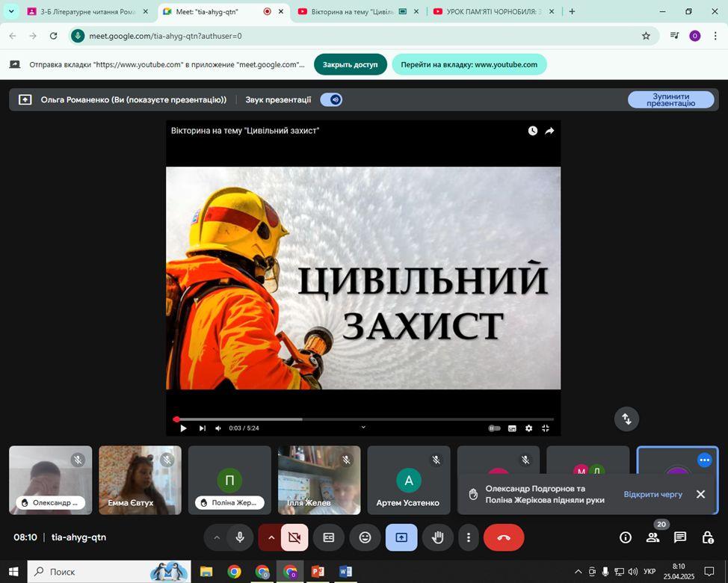
Task: Turn on the camera in Meet
Action: click(x=294, y=537)
